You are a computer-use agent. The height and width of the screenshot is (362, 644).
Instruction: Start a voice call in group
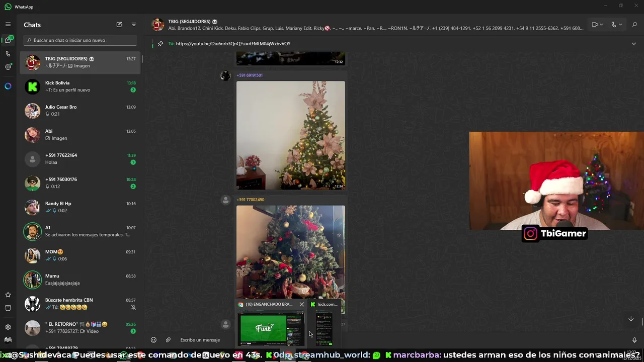coord(614,24)
